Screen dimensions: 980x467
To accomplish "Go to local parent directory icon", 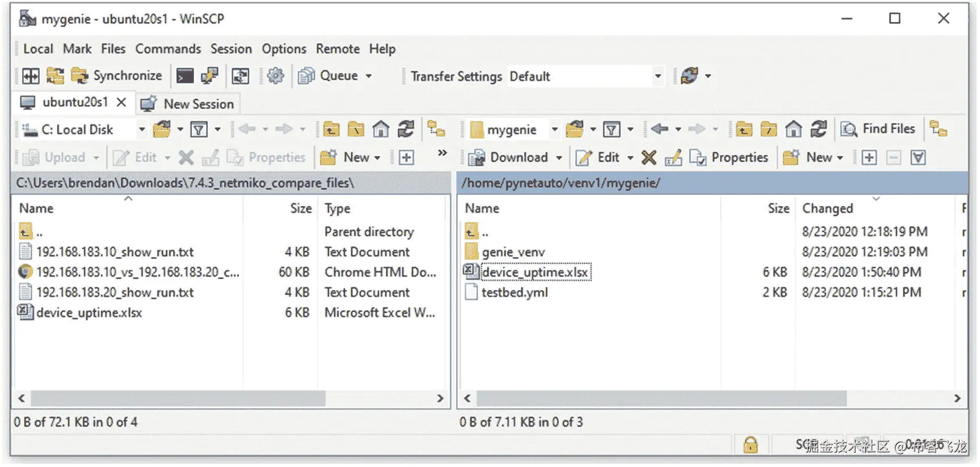I will click(x=331, y=130).
